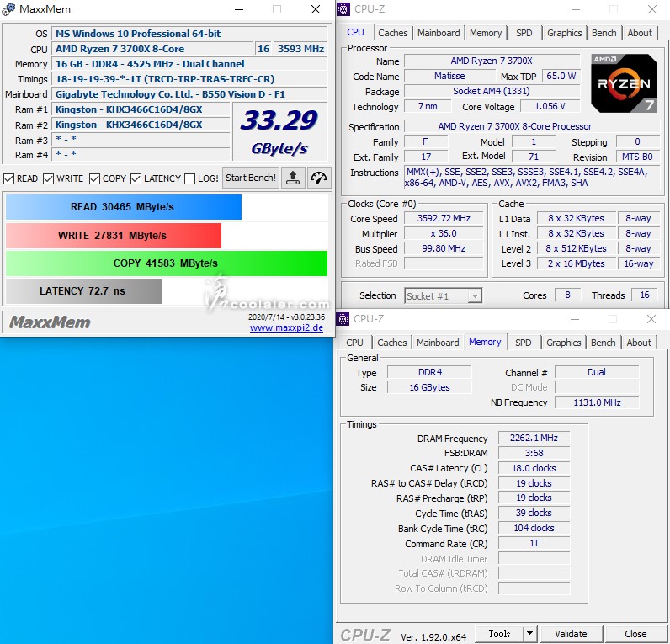Open SPD tab in lower CPU-Z window
Viewport: 670px width, 644px height.
coord(523,343)
